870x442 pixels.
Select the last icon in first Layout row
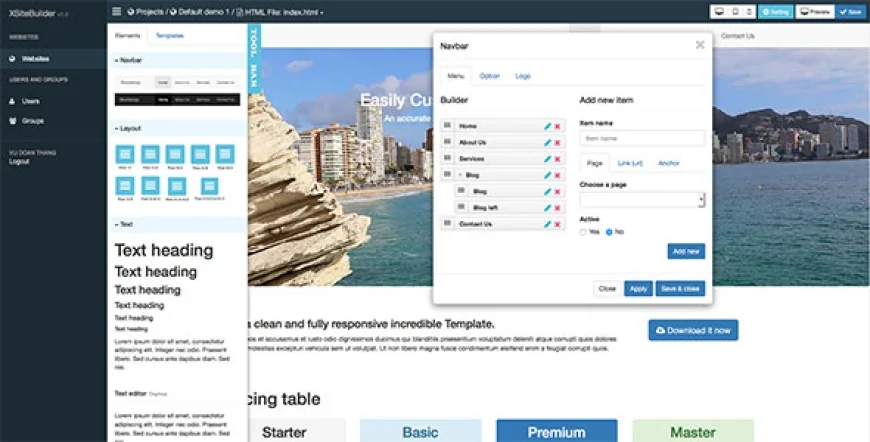[225, 154]
